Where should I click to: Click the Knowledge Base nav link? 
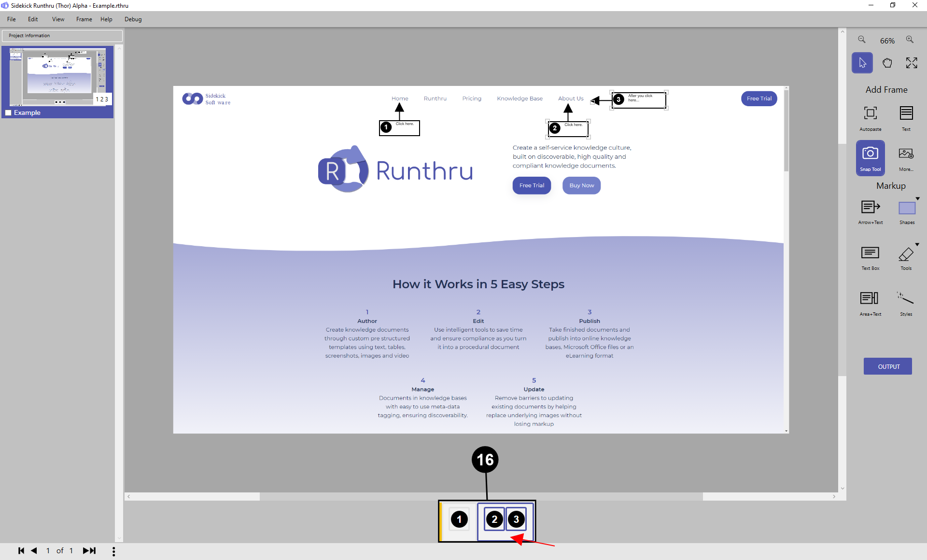520,98
